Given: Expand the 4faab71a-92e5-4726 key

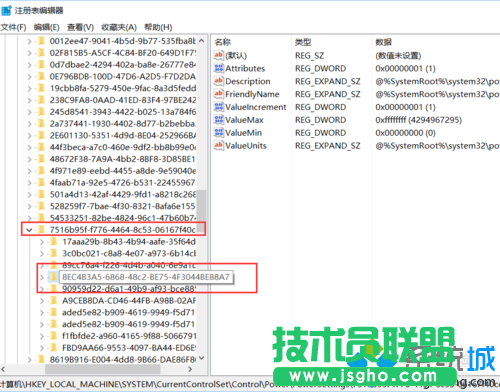Looking at the screenshot, I should pos(29,183).
